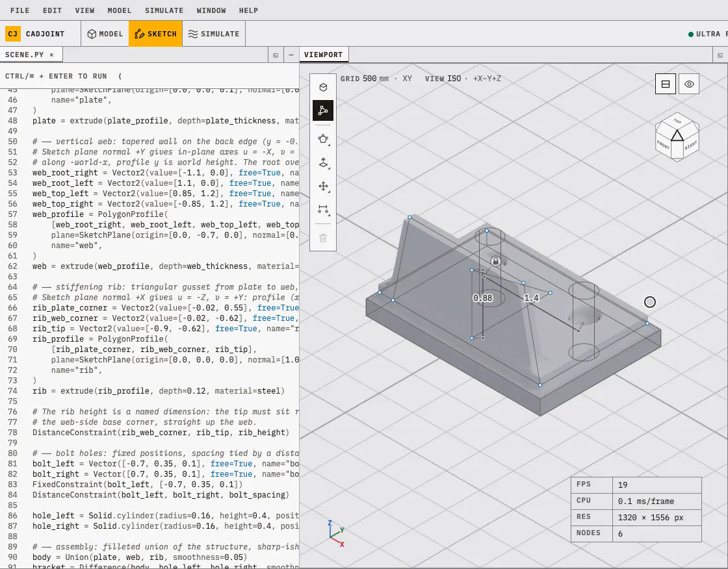Image resolution: width=728 pixels, height=569 pixels.
Task: Click the CTRL + ENTER TO RUN hint
Action: pos(56,76)
